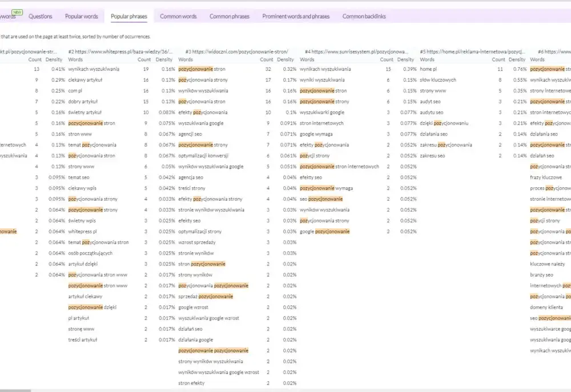Click phrase 'dzięki pozycjonowaniu'
This screenshot has width=571, height=392.
444,123
